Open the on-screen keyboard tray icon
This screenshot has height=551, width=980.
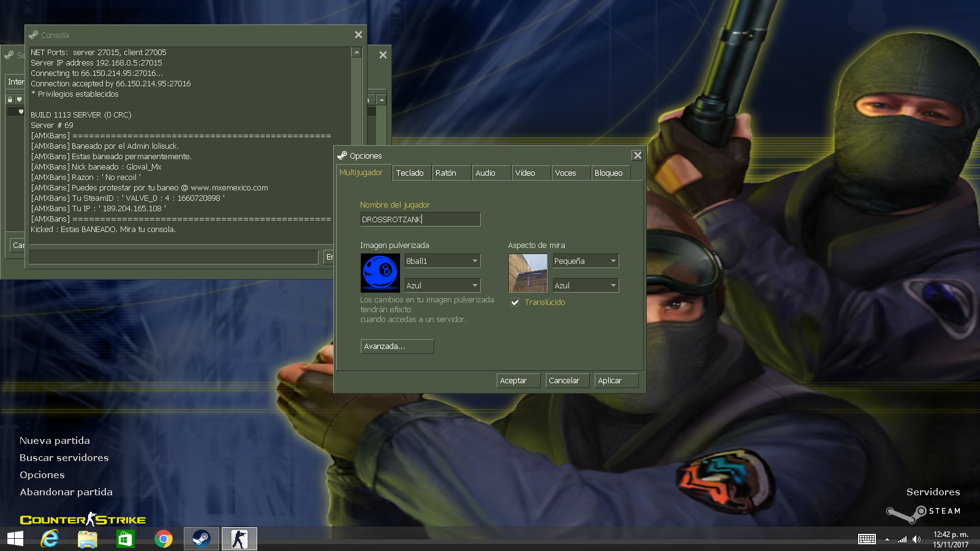[867, 539]
